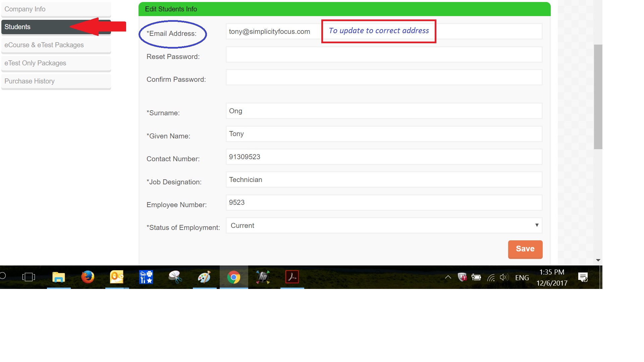Click the ENG language indicator
Screen dimensions: 644x362
(522, 278)
